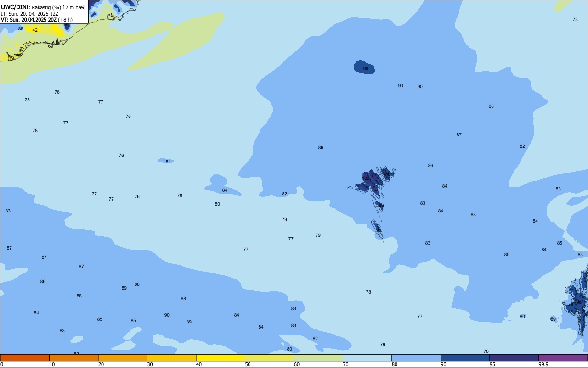Click the 99.9 legend tick label
The image size is (588, 368).
pyautogui.click(x=543, y=364)
